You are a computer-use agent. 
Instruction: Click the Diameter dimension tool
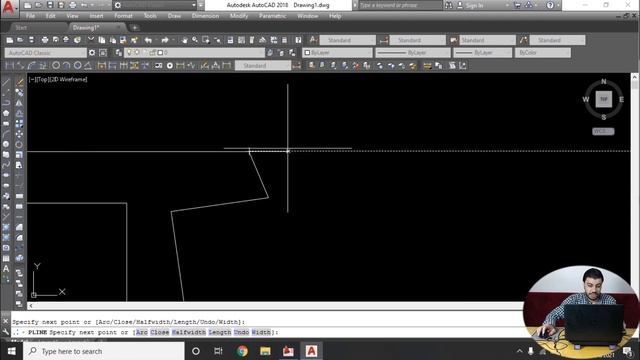tap(77, 65)
